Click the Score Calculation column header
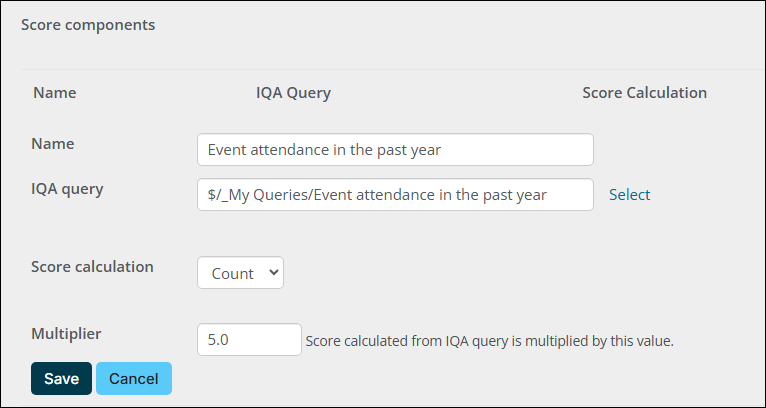 point(644,93)
